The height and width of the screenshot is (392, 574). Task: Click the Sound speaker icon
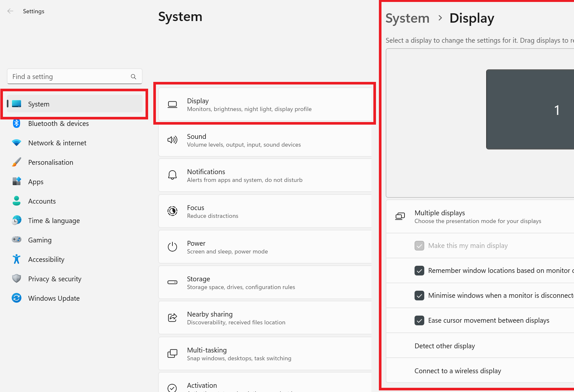(x=172, y=140)
